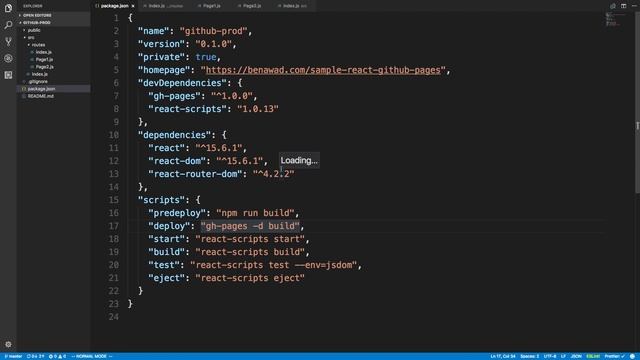Switch to the Page1.js tab
This screenshot has height=360, width=640.
211,6
